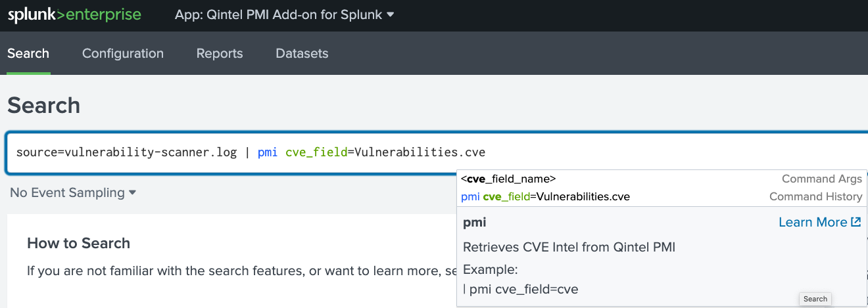Click inside the search query input bar
The width and height of the screenshot is (868, 308).
click(437, 152)
